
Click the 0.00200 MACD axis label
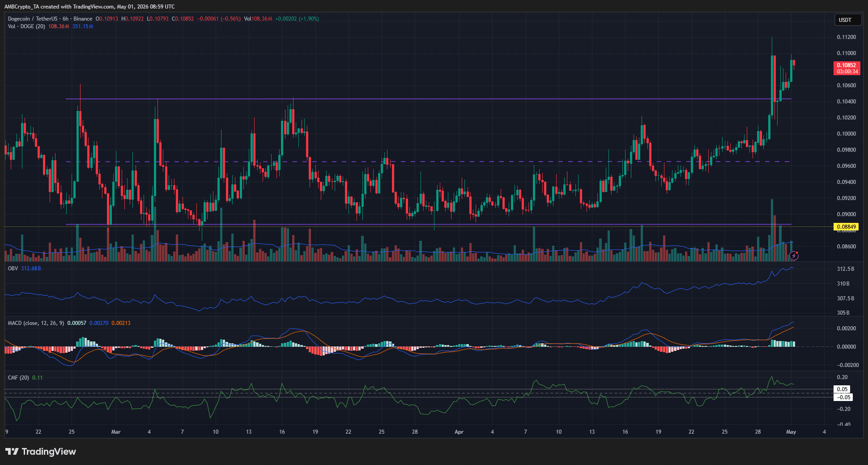[847, 328]
